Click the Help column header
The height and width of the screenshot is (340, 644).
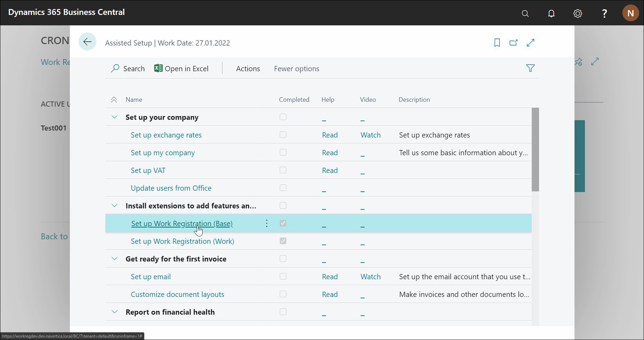click(x=328, y=100)
